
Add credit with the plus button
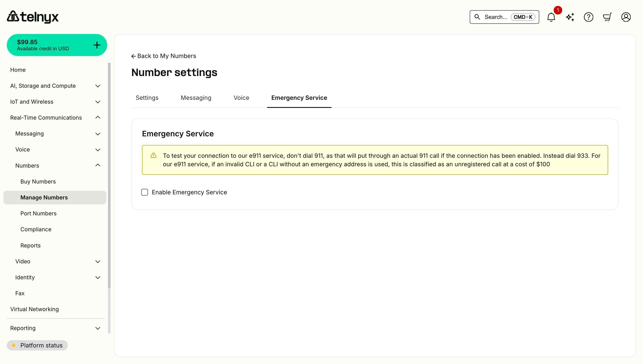[97, 45]
